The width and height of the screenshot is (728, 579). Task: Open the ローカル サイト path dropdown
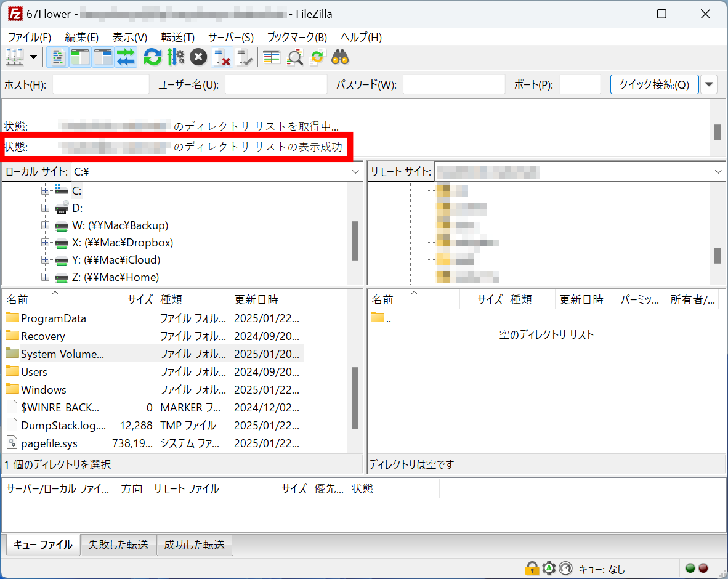[x=355, y=172]
